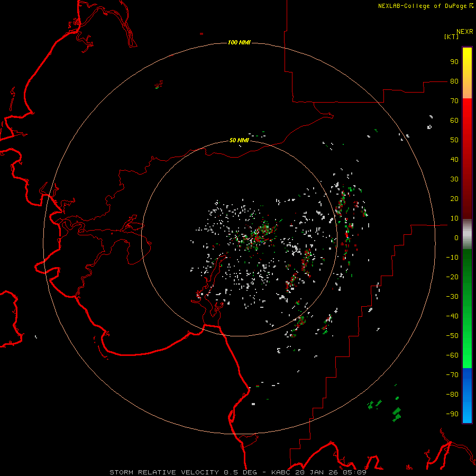This screenshot has width=476, height=476.
Task: Click the 20 knot scale value
Action: point(454,199)
